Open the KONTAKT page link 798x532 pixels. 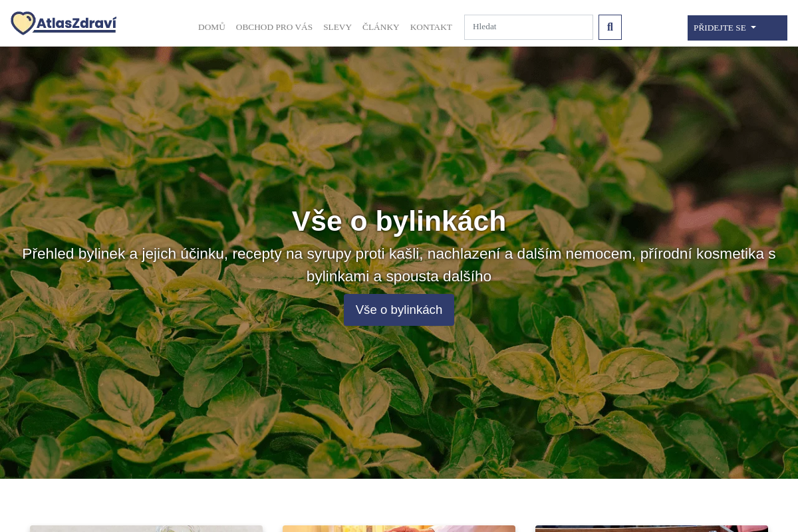coord(431,27)
